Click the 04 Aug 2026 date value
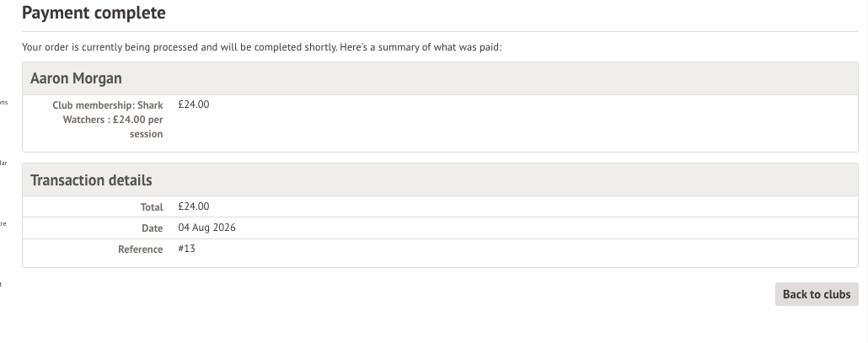Screen dimensions: 868x343 [x=206, y=228]
